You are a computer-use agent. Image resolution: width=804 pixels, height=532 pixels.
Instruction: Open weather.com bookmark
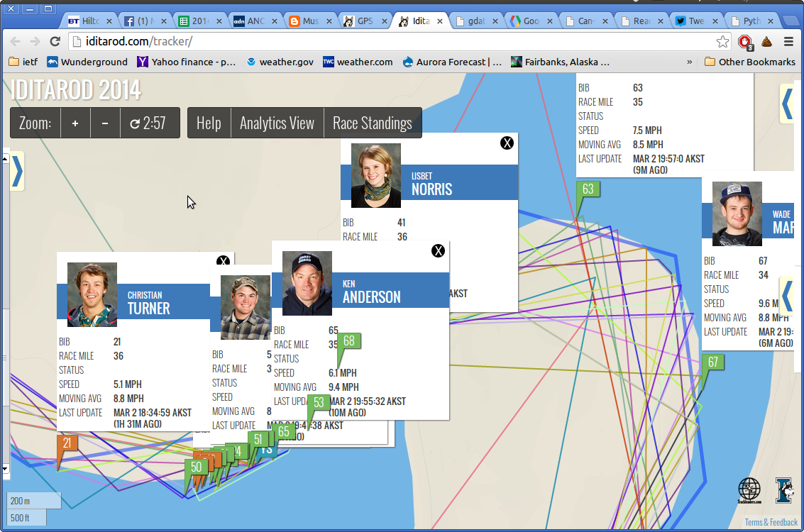point(358,62)
